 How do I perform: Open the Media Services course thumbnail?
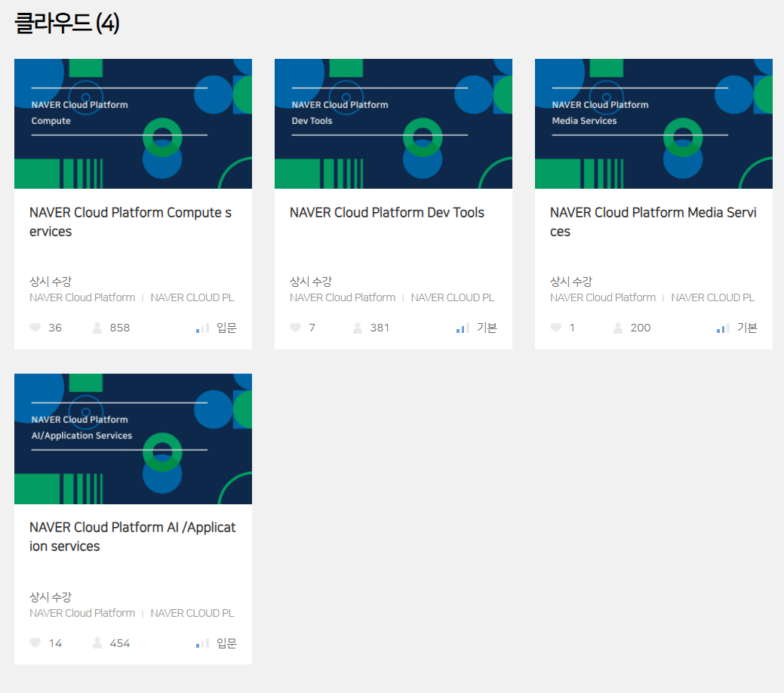pyautogui.click(x=654, y=124)
